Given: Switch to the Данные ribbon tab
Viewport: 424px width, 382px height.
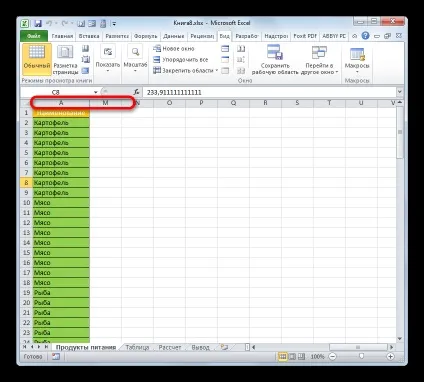Looking at the screenshot, I should point(174,36).
